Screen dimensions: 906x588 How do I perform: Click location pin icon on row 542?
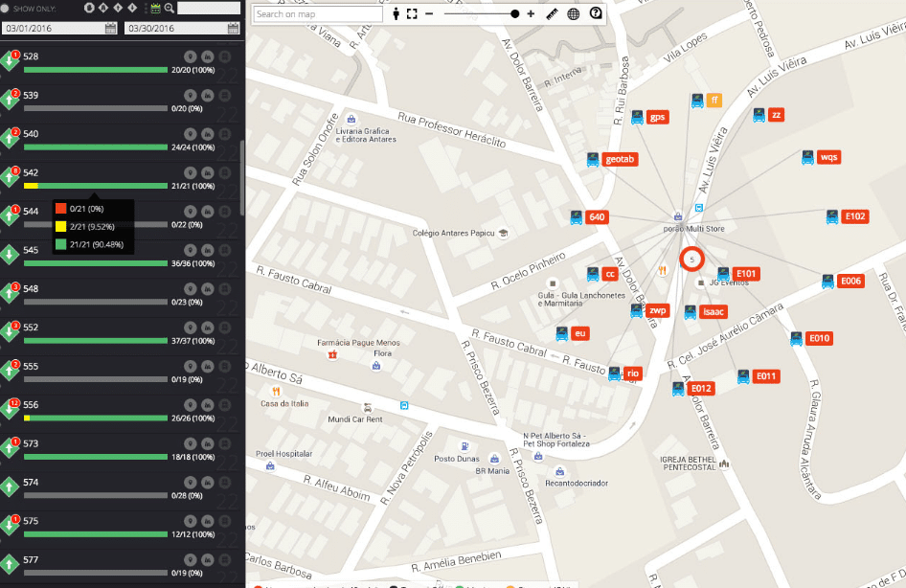(x=190, y=172)
